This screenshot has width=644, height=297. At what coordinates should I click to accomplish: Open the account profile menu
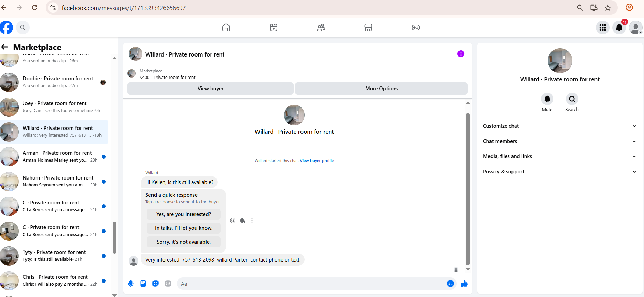(635, 28)
